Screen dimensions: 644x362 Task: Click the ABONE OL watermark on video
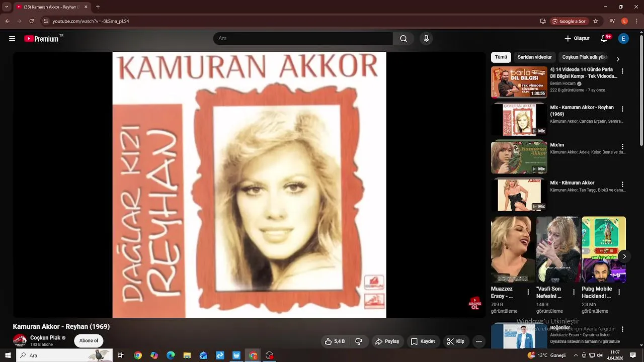[475, 303]
